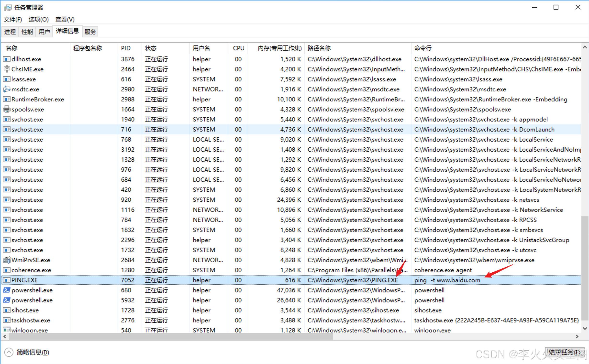The width and height of the screenshot is (589, 364).
Task: Click the ChsIME.exe process icon
Action: click(6, 69)
